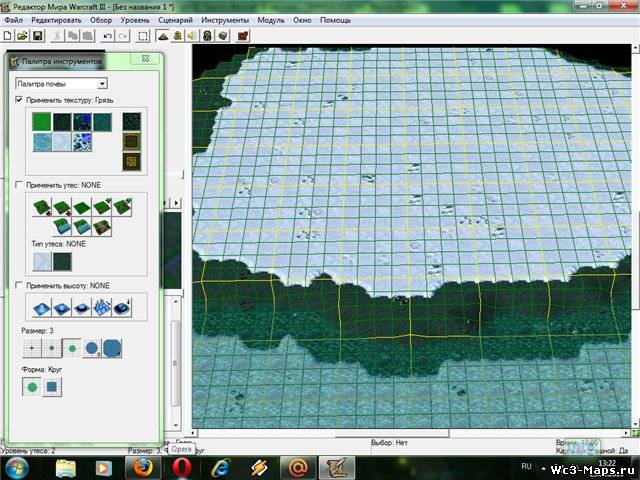640x480 pixels.
Task: Open the 'Файл' menu
Action: coord(14,20)
